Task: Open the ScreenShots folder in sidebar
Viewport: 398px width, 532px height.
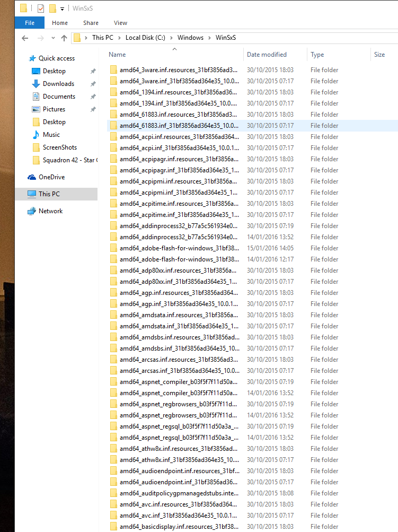Action: (x=60, y=147)
